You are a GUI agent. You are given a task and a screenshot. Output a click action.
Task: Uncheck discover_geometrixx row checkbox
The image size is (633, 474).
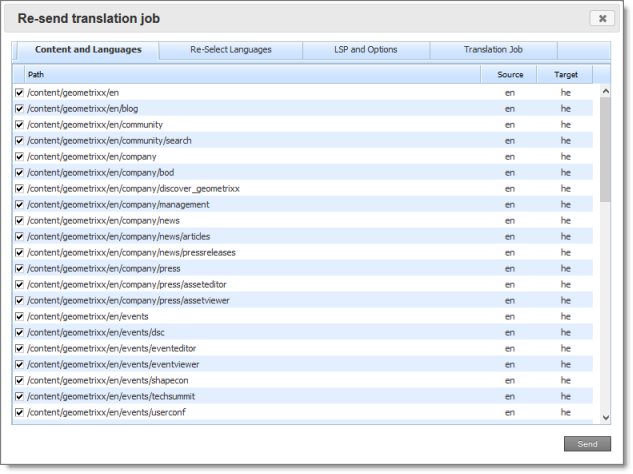[x=19, y=189]
